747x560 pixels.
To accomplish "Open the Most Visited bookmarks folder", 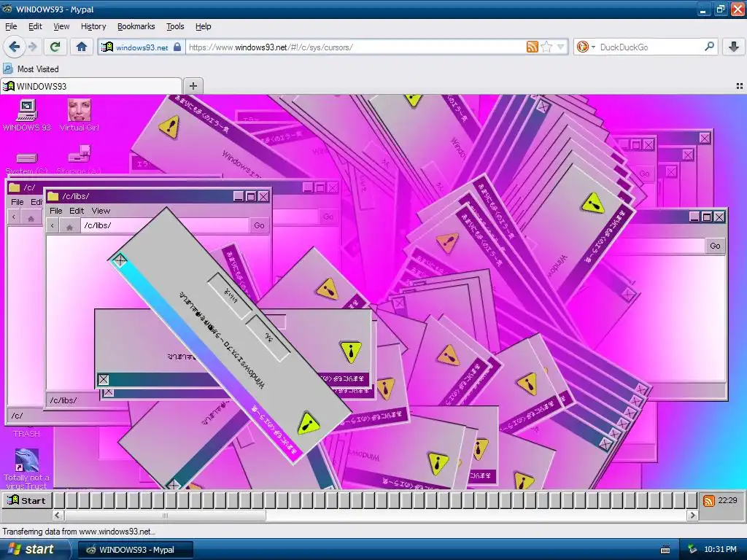I will [x=31, y=69].
